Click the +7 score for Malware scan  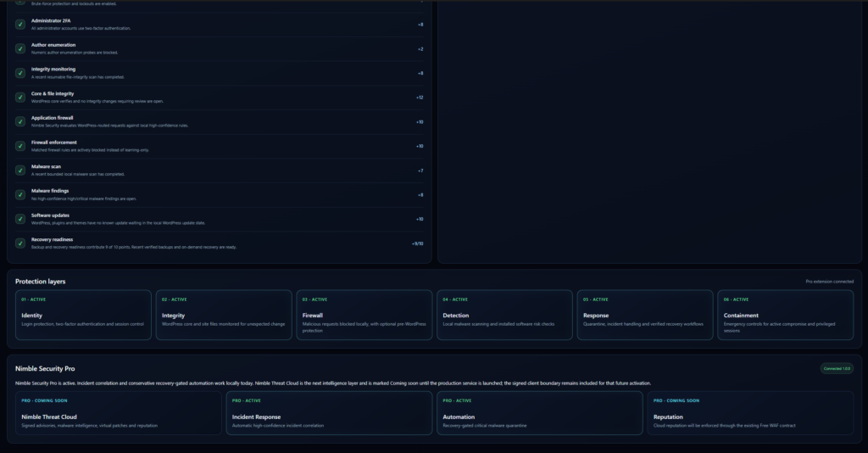coord(420,171)
